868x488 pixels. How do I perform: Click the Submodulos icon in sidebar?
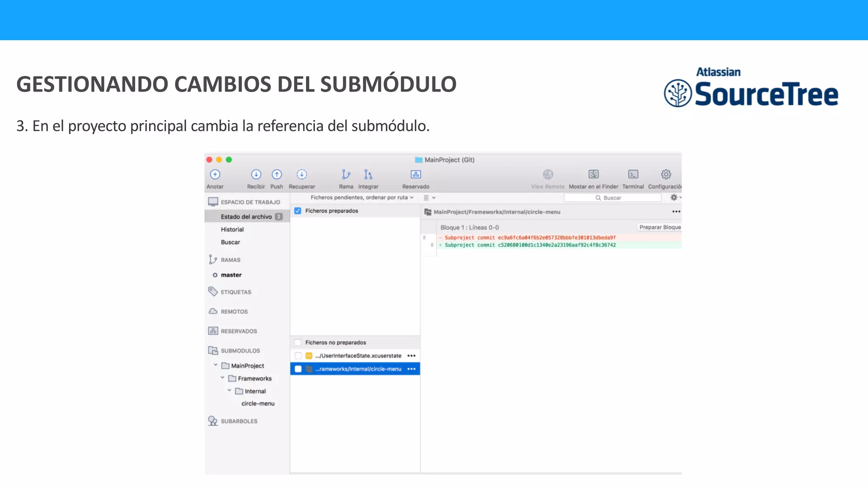tap(213, 350)
